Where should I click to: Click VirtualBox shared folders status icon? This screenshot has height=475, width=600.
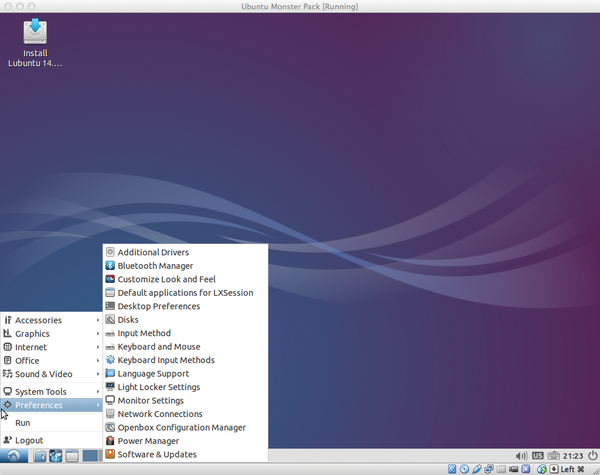pos(501,469)
